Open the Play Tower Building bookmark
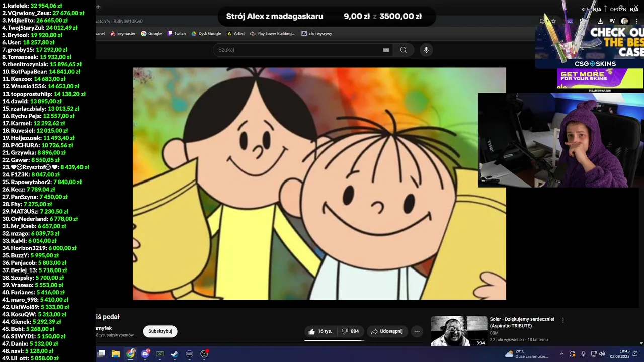Viewport: 644px width, 362px height. (x=272, y=34)
